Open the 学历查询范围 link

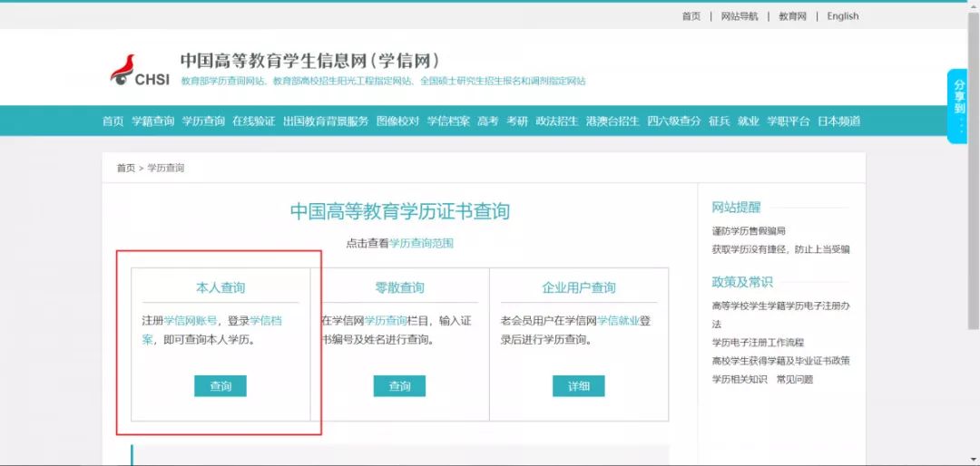click(x=421, y=243)
